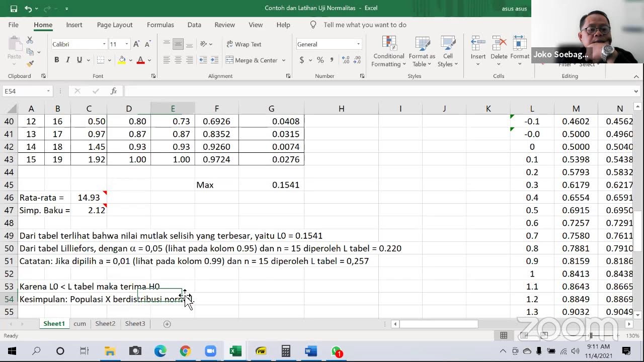Open the Calculator from the taskbar
644x362 pixels.
point(286,351)
